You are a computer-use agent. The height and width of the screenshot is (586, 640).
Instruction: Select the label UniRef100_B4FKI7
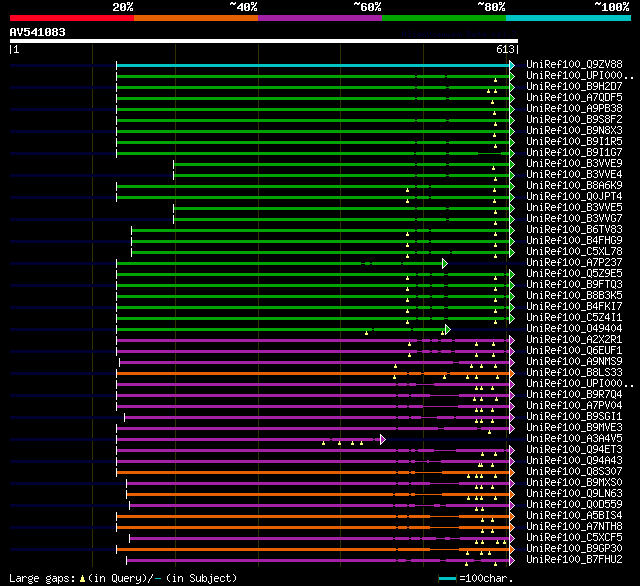(574, 307)
